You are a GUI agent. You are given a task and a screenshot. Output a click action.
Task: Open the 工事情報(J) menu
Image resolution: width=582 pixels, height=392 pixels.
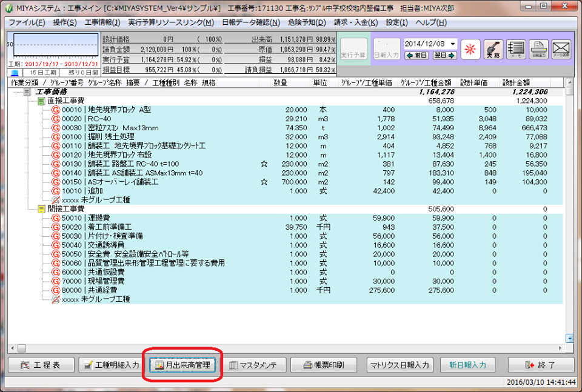coord(102,22)
